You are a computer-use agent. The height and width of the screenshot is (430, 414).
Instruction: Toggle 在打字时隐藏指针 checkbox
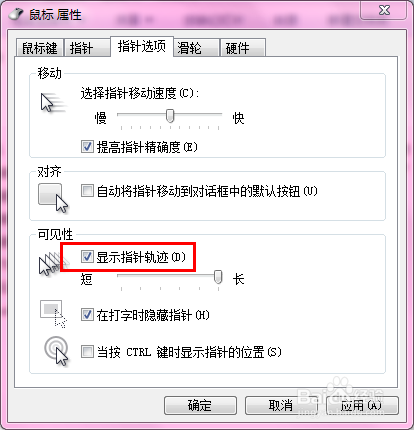(x=87, y=315)
